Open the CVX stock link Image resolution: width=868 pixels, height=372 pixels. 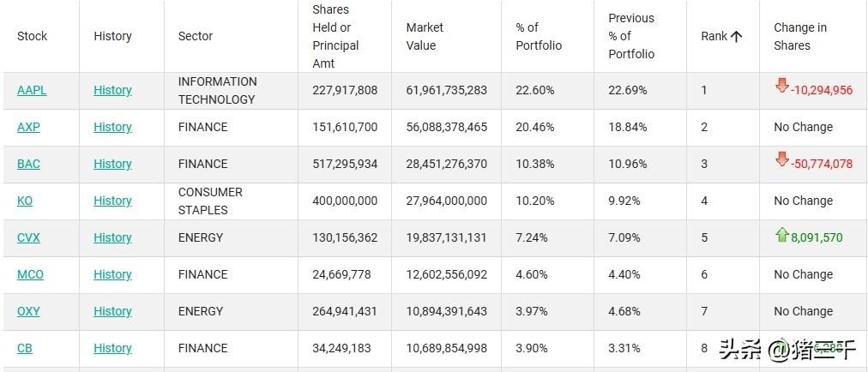(29, 237)
